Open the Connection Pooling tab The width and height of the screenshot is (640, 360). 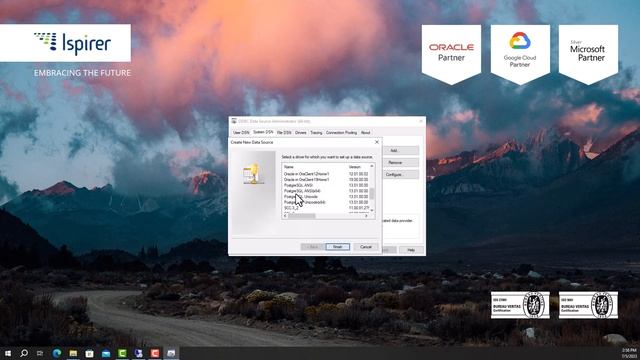tap(341, 133)
